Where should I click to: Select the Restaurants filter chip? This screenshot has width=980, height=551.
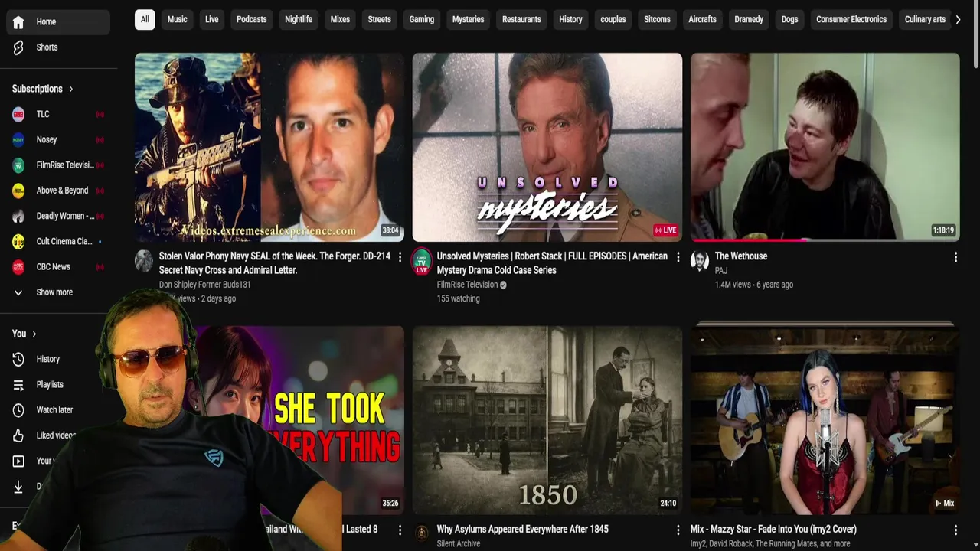point(521,19)
